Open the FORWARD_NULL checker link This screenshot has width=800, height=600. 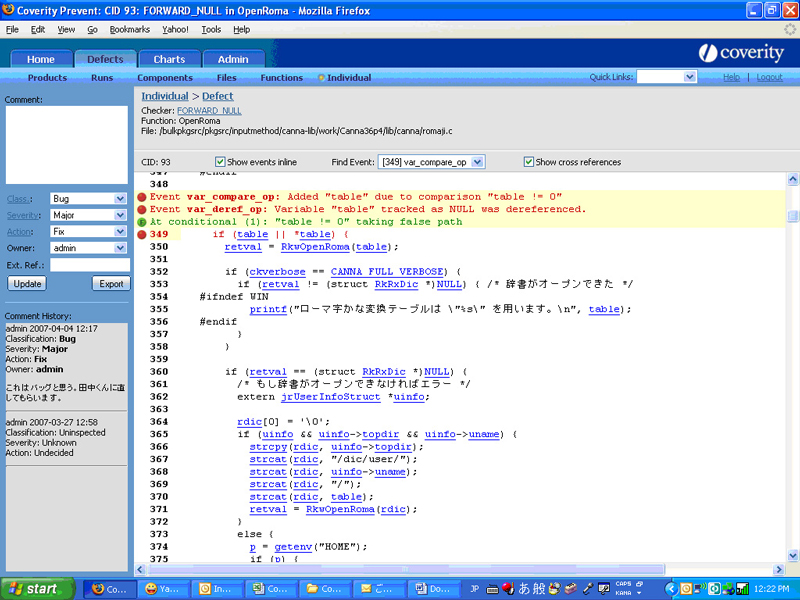(209, 111)
